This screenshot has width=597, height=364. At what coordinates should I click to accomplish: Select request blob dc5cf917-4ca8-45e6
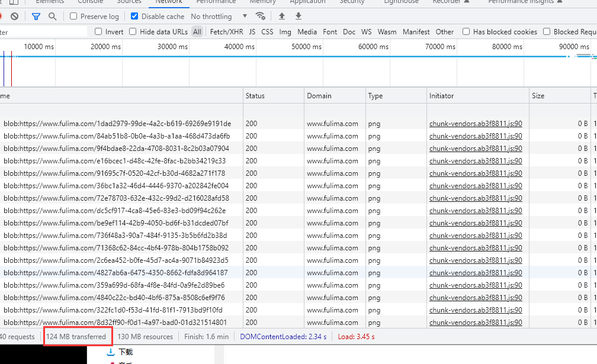(x=115, y=211)
